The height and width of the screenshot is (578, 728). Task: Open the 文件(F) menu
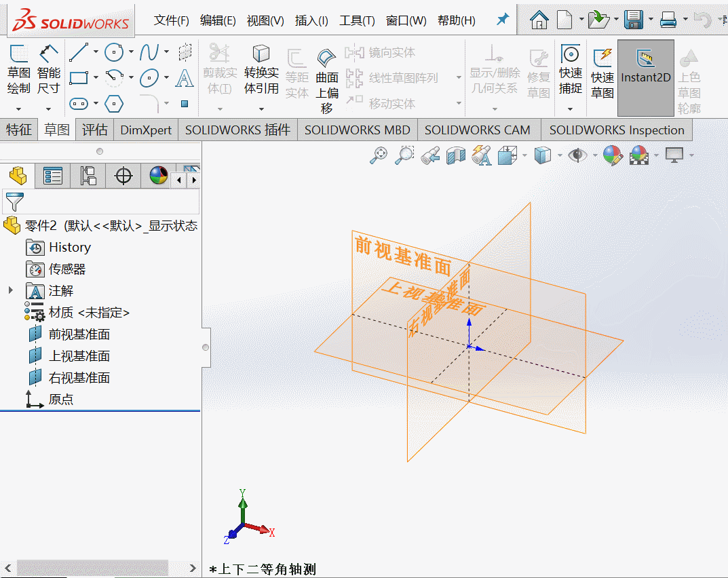pyautogui.click(x=172, y=20)
